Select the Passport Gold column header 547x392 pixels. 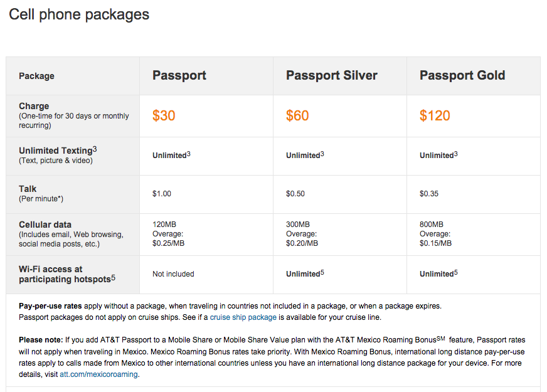pos(462,75)
